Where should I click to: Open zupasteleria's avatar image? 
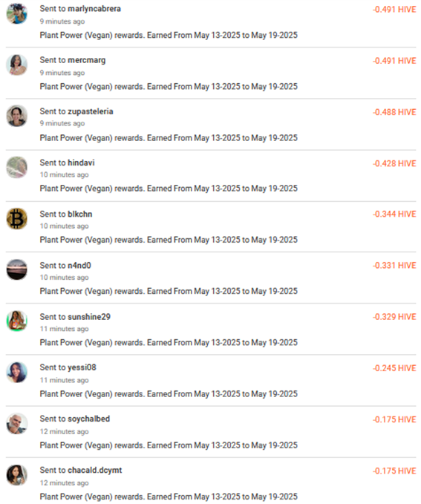tap(17, 116)
